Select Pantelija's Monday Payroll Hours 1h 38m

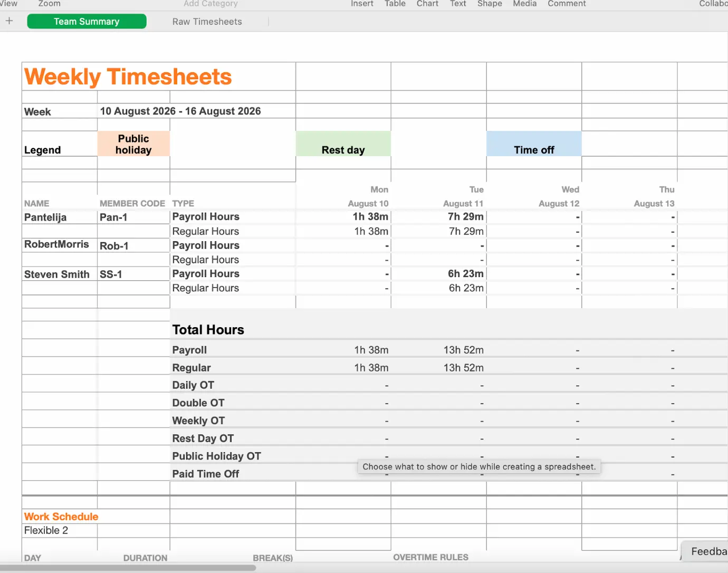click(343, 217)
